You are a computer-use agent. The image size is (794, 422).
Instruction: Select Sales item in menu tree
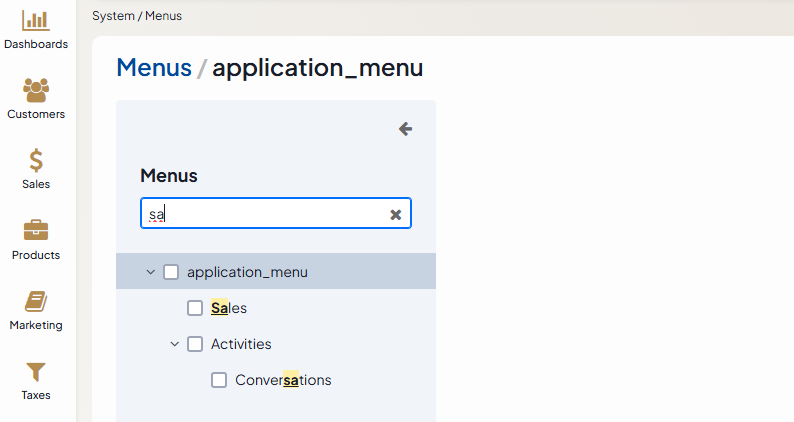pyautogui.click(x=229, y=308)
